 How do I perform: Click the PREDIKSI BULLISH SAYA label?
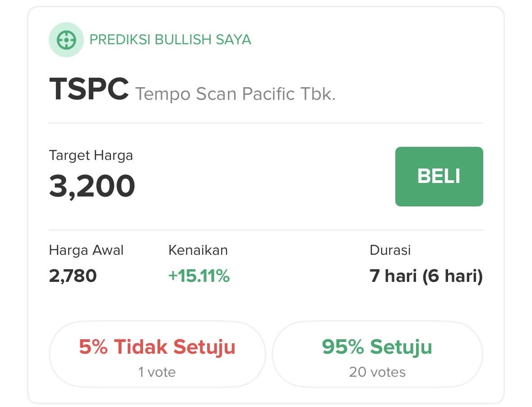coord(170,40)
